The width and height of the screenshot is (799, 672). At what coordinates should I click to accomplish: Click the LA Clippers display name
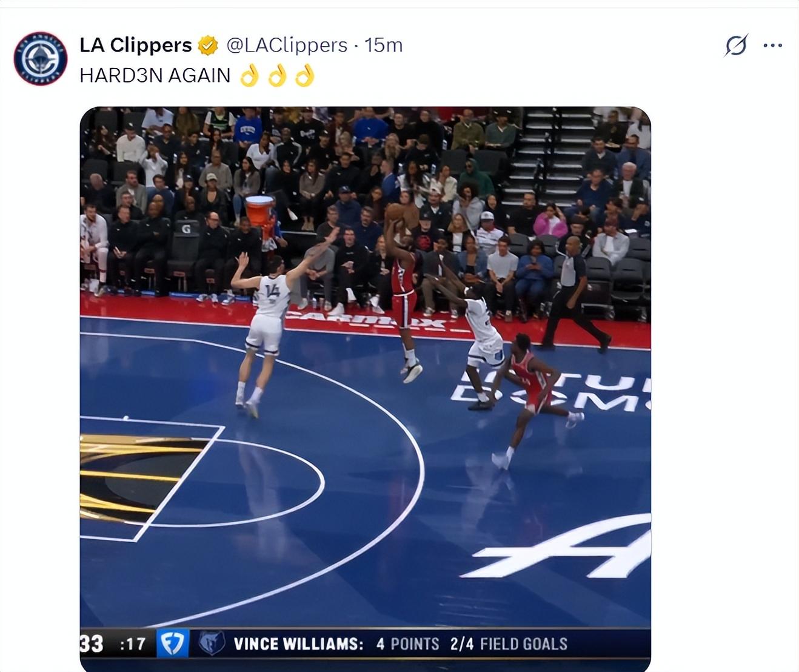[136, 45]
